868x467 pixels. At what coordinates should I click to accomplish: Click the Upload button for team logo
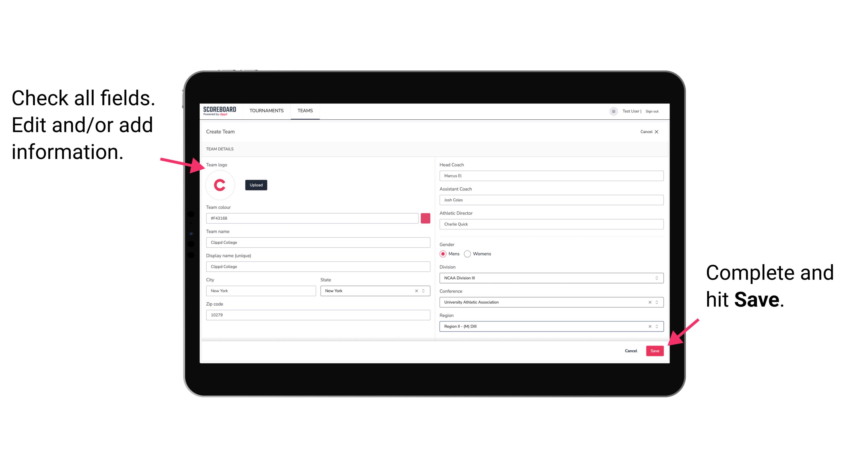[256, 185]
